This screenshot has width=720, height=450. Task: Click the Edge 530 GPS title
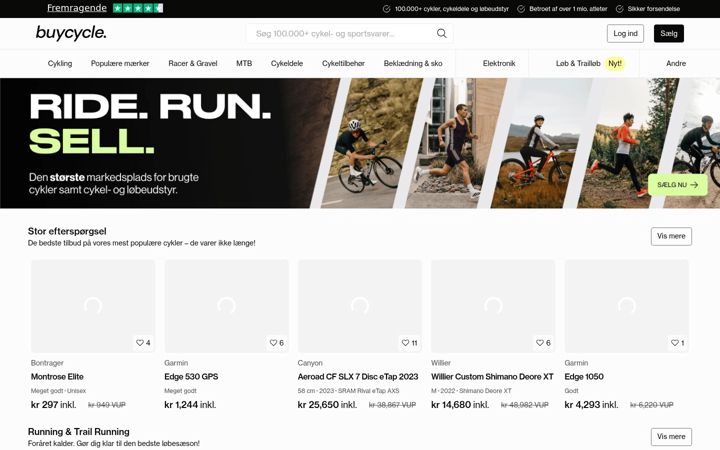pyautogui.click(x=191, y=377)
